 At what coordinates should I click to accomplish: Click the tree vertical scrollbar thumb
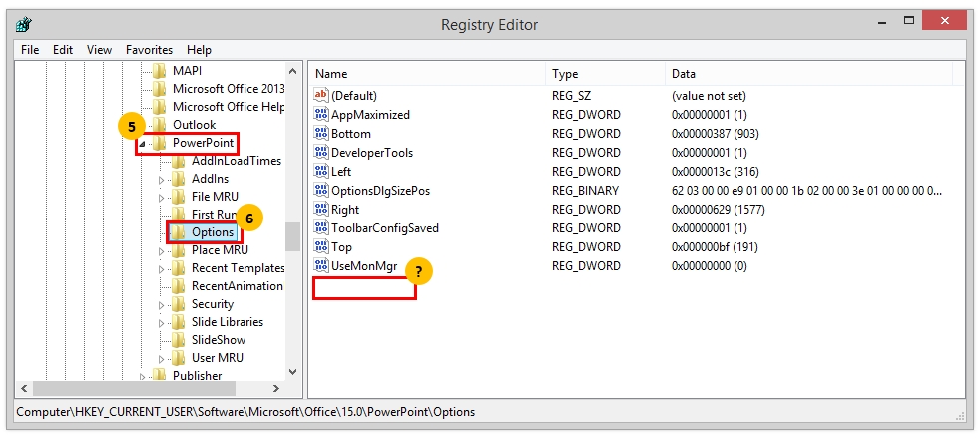[x=292, y=236]
